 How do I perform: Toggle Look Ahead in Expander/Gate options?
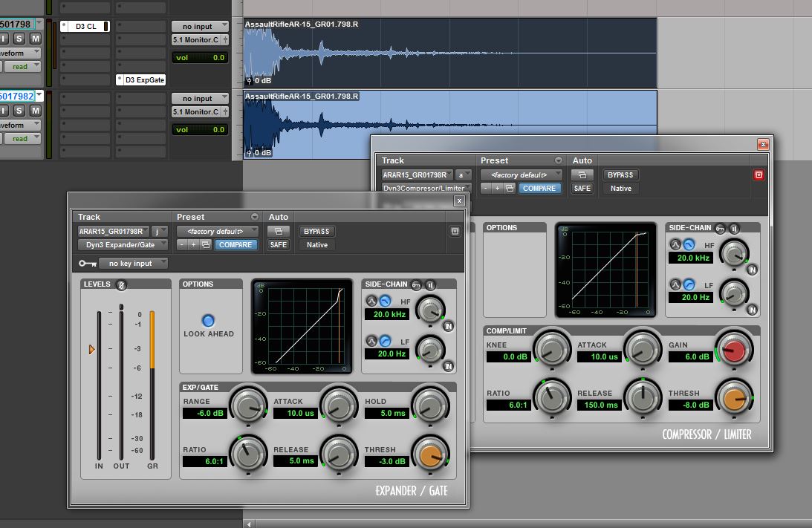click(x=208, y=321)
